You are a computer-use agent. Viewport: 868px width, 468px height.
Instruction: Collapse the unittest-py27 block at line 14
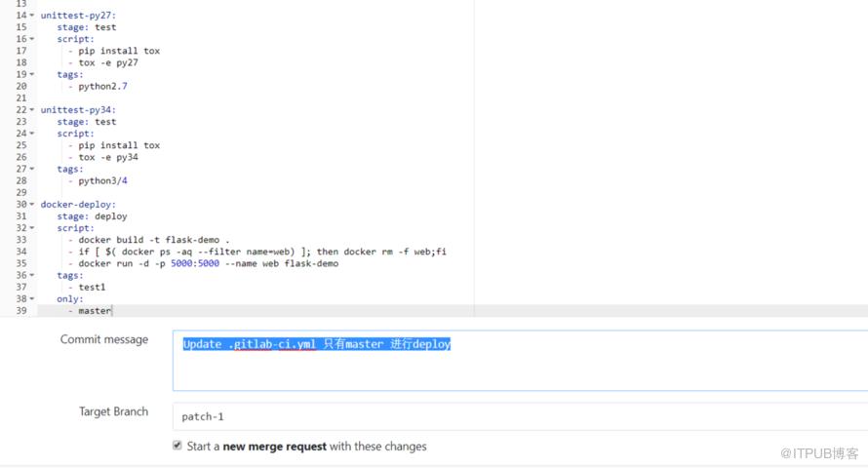[x=31, y=16]
